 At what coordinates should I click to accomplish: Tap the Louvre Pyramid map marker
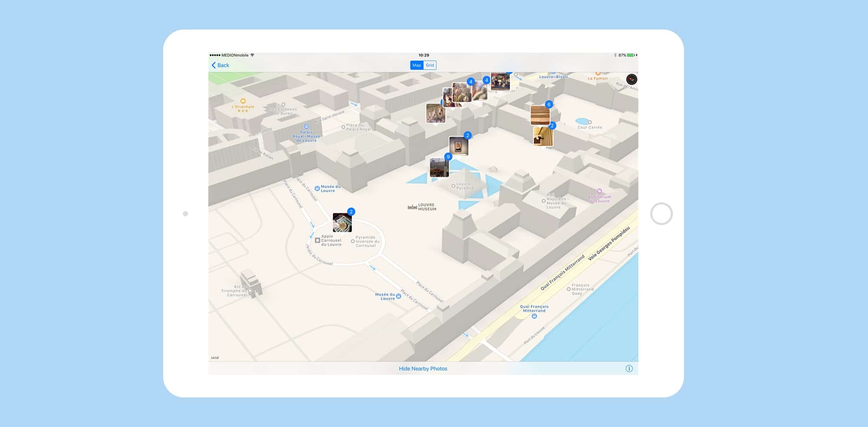(453, 186)
